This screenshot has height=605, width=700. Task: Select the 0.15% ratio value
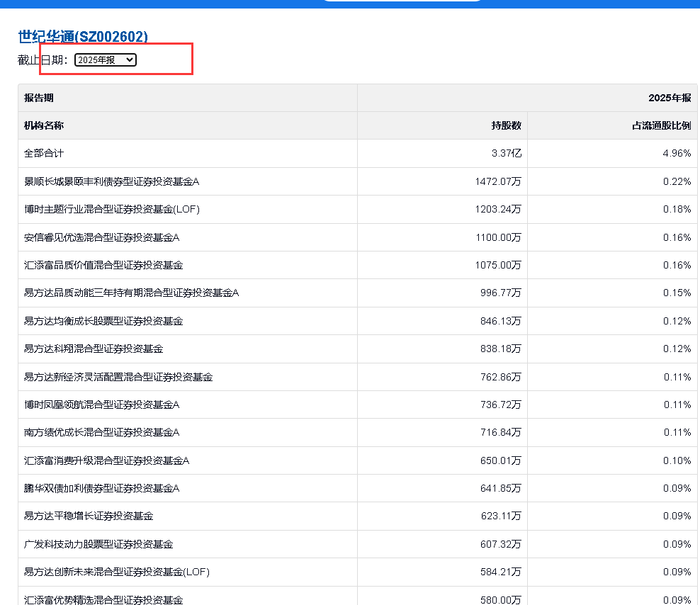[x=677, y=293]
